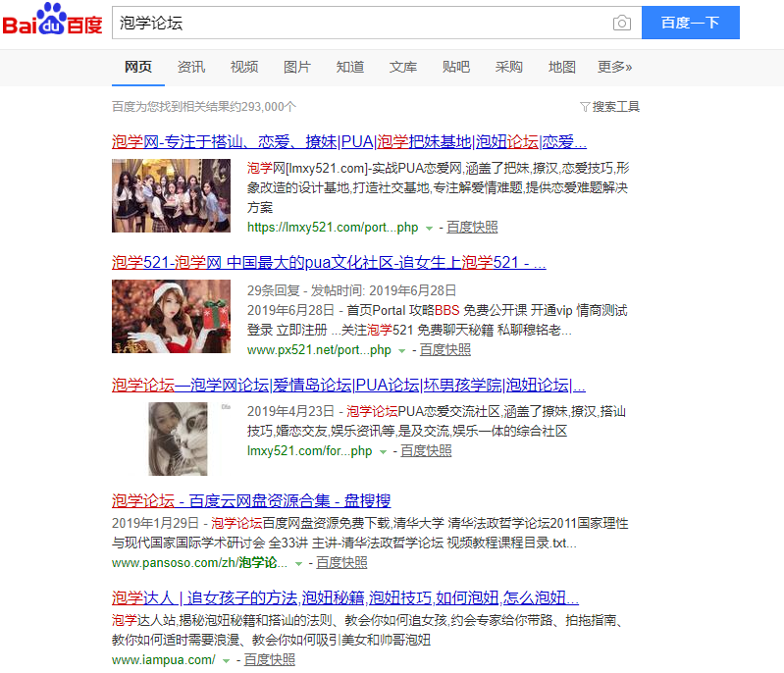Open result 泡学网-专注于搭讪、恋爱、撩妹
784x673 pixels.
point(349,142)
